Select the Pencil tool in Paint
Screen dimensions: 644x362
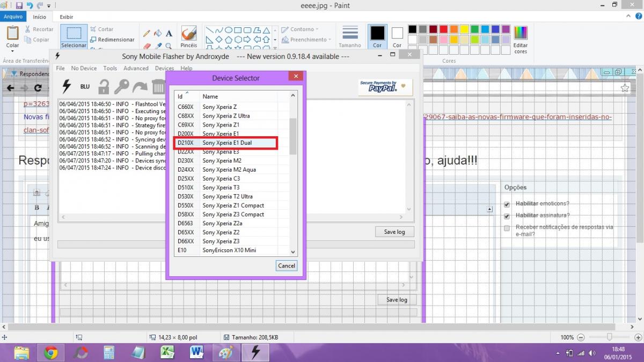147,33
